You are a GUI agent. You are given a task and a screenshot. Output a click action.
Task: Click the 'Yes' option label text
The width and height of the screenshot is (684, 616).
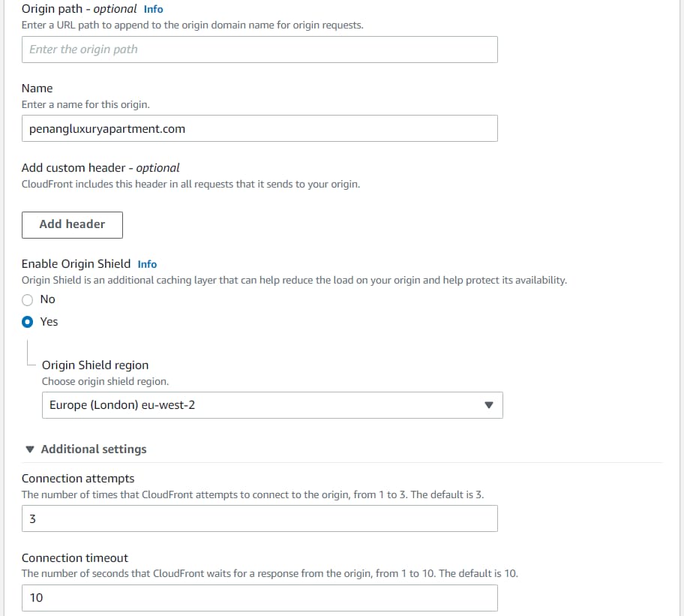[x=49, y=322]
